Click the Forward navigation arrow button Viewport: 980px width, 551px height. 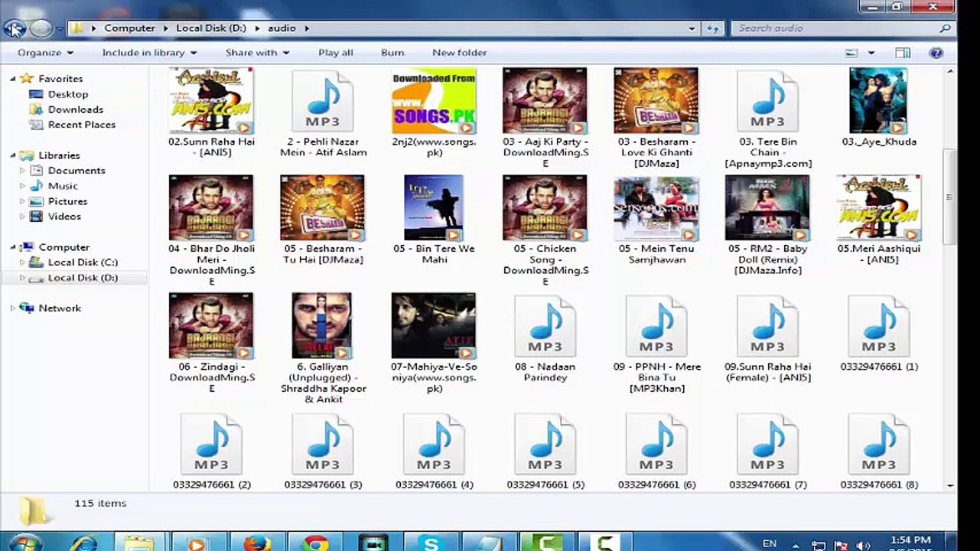point(40,28)
